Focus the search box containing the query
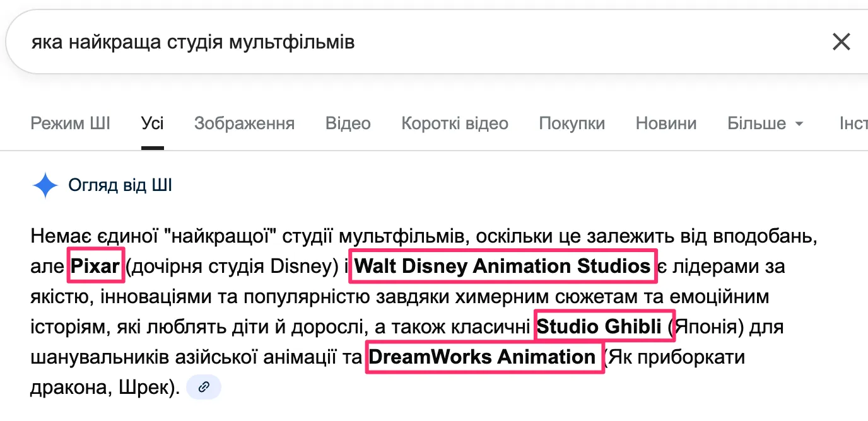Image resolution: width=868 pixels, height=421 pixels. tap(378, 42)
